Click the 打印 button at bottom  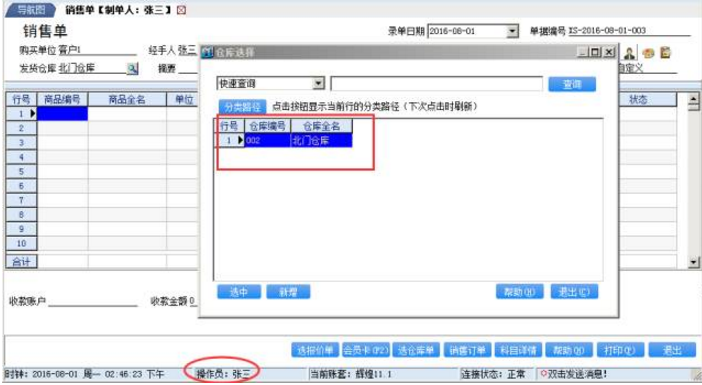(620, 350)
